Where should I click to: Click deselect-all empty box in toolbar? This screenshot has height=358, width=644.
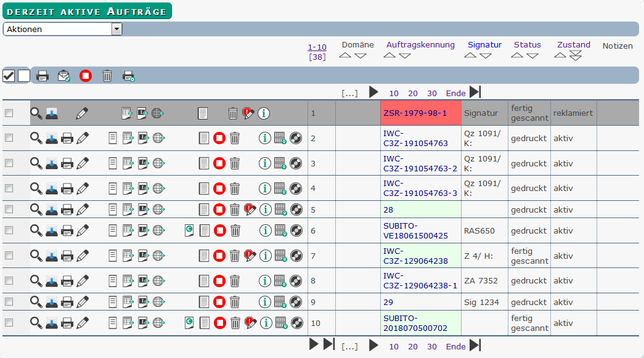click(24, 76)
